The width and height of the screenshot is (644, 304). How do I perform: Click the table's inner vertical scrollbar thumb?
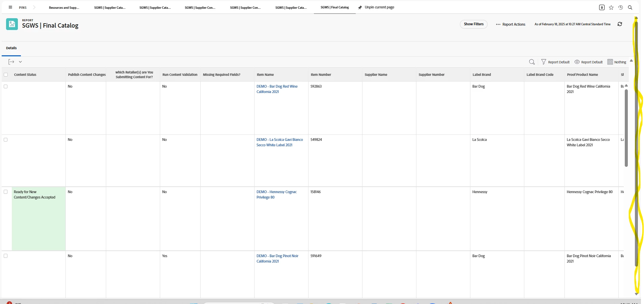click(x=626, y=127)
